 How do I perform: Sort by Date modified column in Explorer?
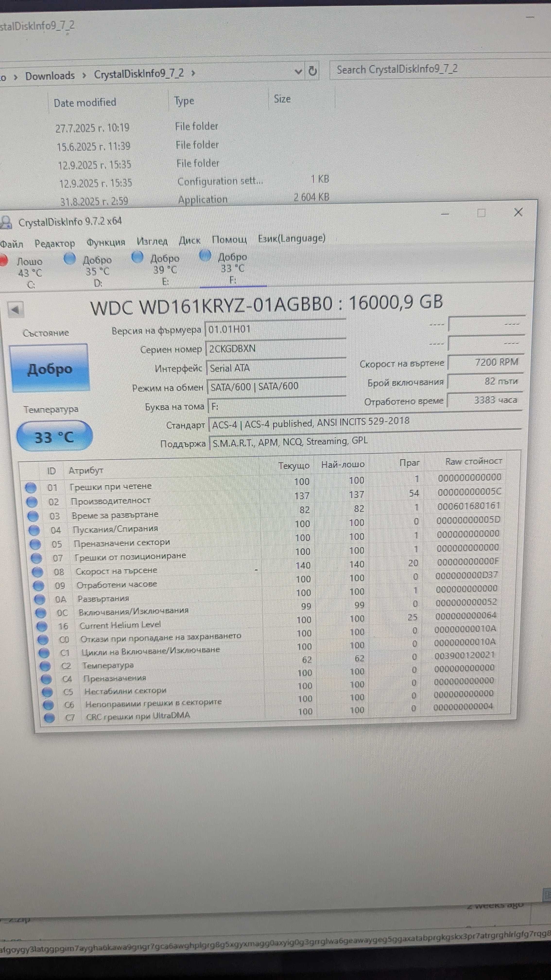point(85,102)
